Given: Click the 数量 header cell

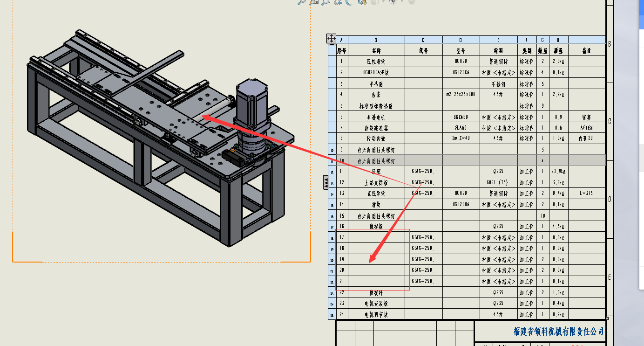Looking at the screenshot, I should 543,50.
